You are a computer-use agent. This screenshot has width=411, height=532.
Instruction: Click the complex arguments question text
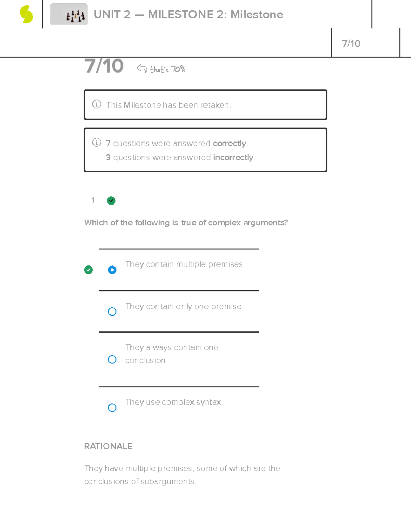[x=186, y=223]
